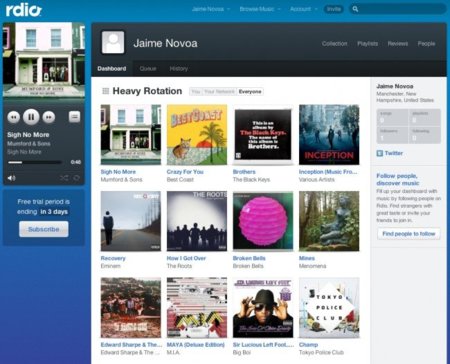Open the Collection section
The width and height of the screenshot is (450, 364).
click(x=334, y=44)
